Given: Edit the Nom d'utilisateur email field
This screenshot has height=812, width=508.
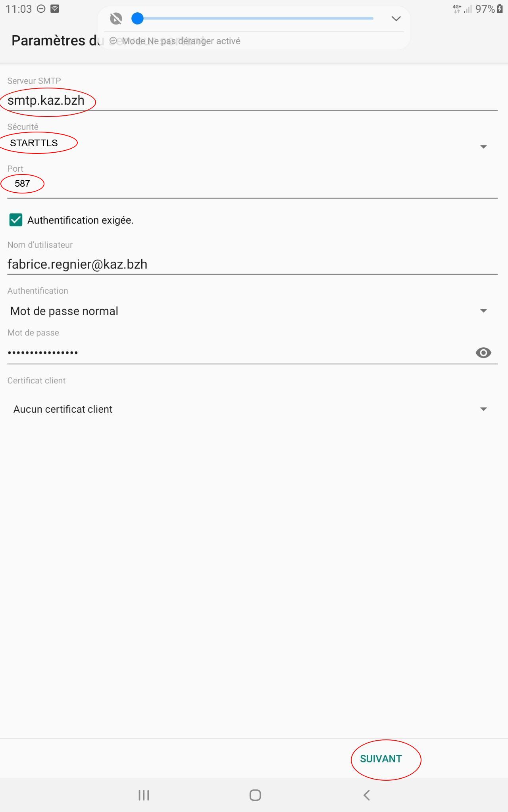Looking at the screenshot, I should pos(252,264).
